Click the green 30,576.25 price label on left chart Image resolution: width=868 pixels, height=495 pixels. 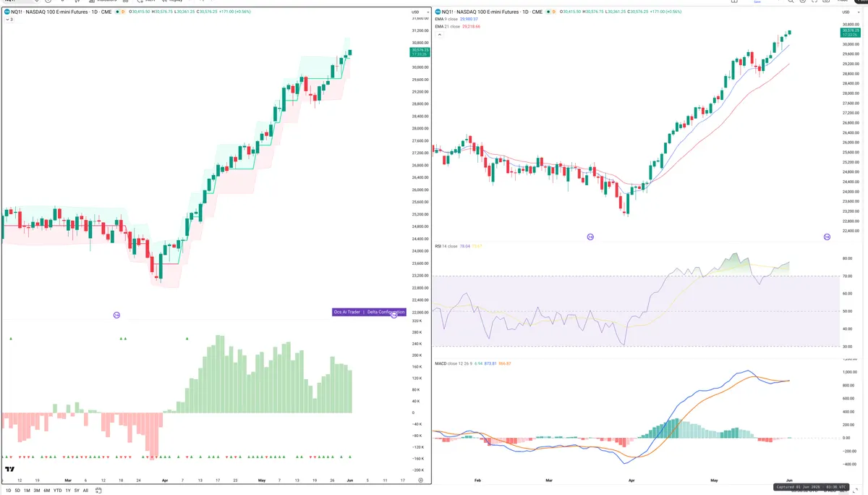[x=419, y=51]
